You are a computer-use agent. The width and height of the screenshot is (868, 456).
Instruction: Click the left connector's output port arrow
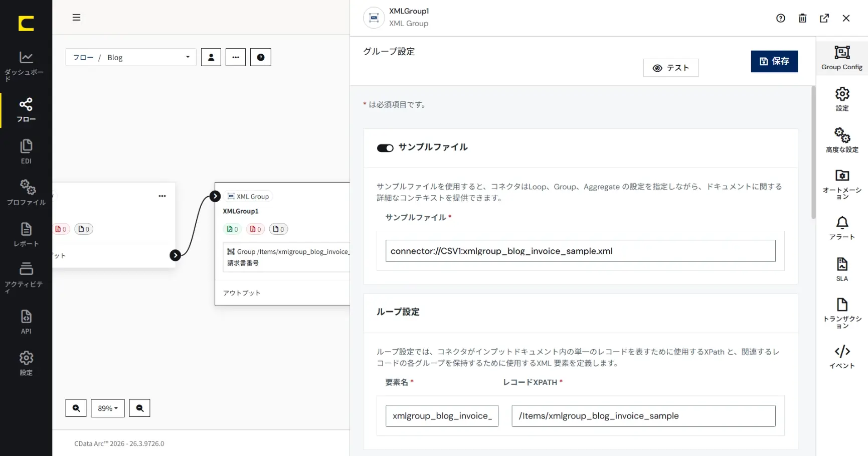pyautogui.click(x=175, y=255)
